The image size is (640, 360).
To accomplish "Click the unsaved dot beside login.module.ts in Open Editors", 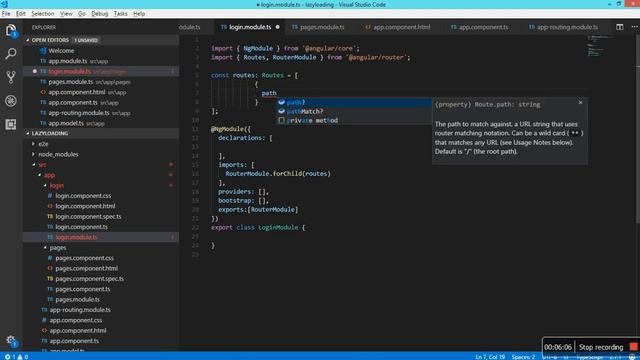I will point(35,71).
